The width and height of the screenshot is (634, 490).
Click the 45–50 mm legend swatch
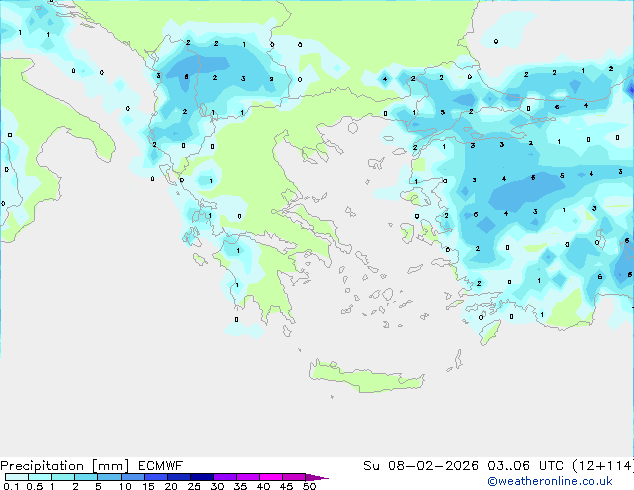pyautogui.click(x=294, y=477)
